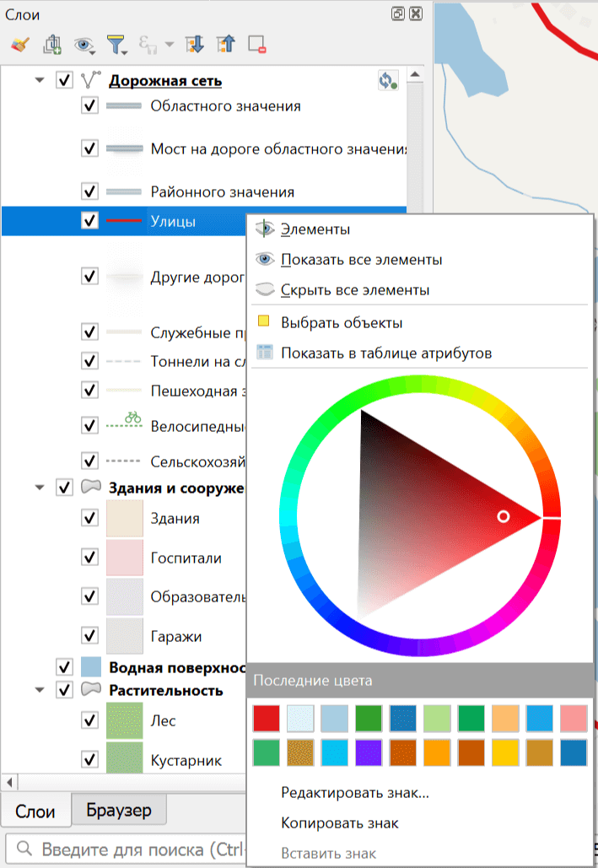Click the polygon icon of the Растительность layer
Screen dimensions: 598x868
[91, 689]
